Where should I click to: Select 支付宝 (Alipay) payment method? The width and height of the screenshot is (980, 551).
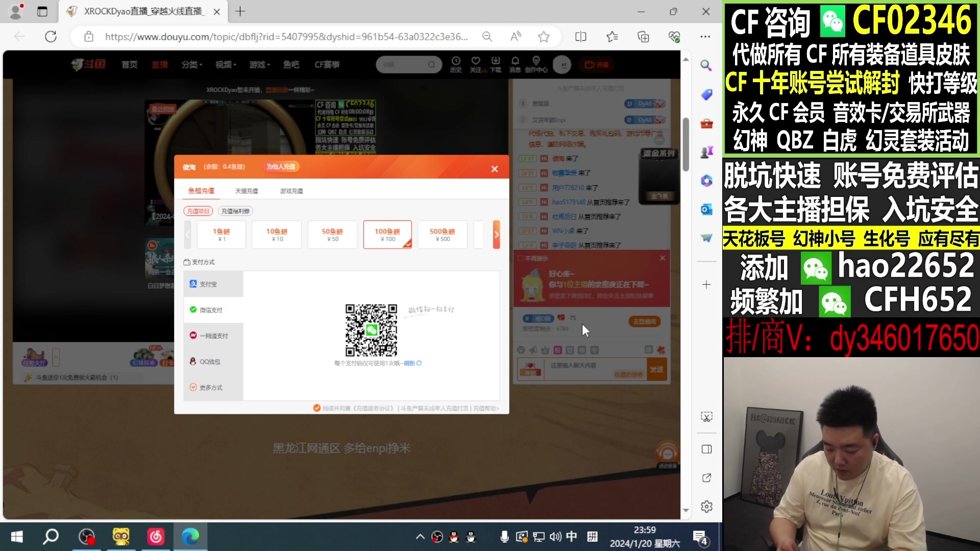[x=213, y=284]
